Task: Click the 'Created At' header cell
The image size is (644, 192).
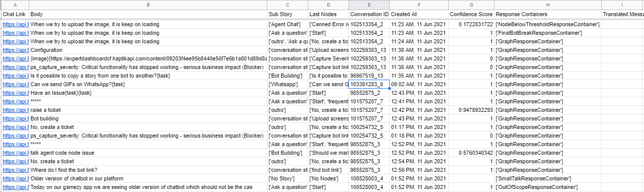Action: pos(419,14)
